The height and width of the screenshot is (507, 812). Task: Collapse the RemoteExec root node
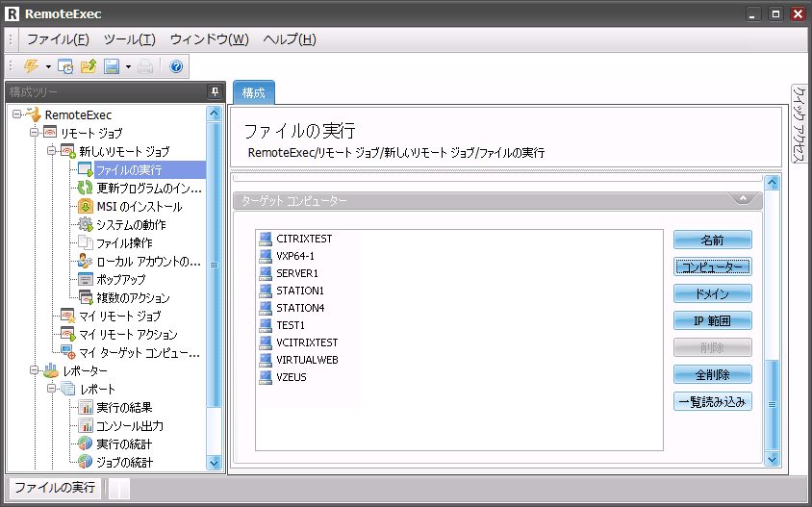pyautogui.click(x=16, y=114)
